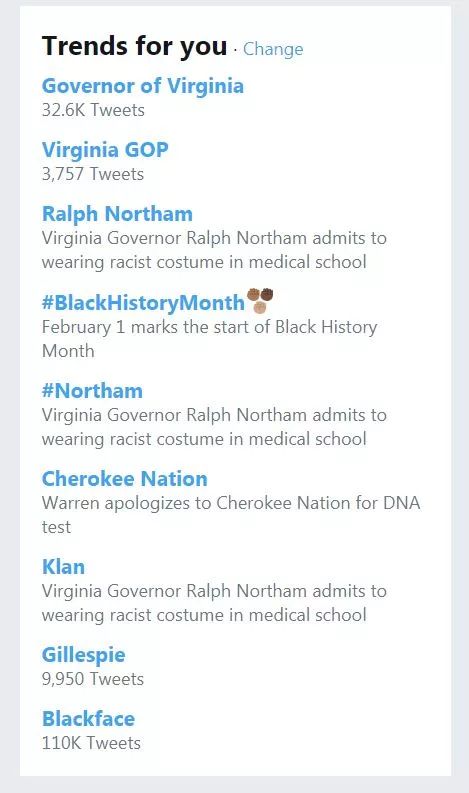Screen dimensions: 469x793
Task: Open the Virginia GOP trend
Action: [105, 150]
